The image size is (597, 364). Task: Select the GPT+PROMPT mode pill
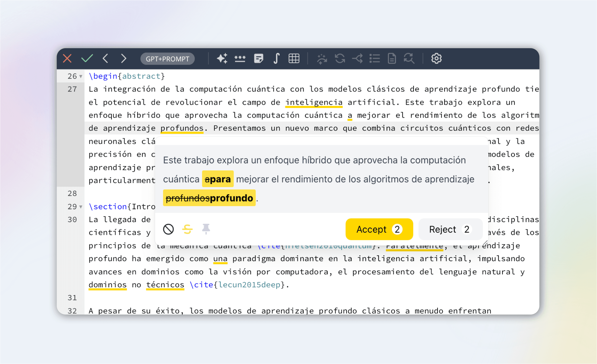167,59
